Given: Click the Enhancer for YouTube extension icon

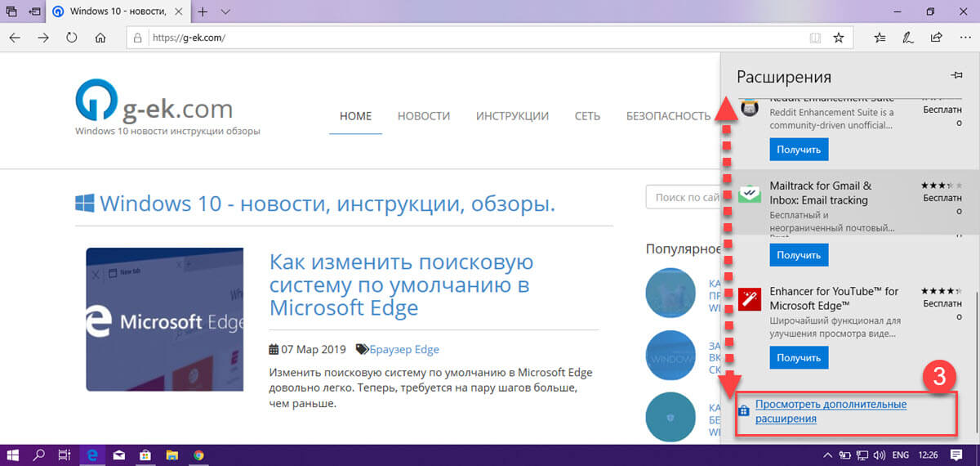Looking at the screenshot, I should pos(750,298).
